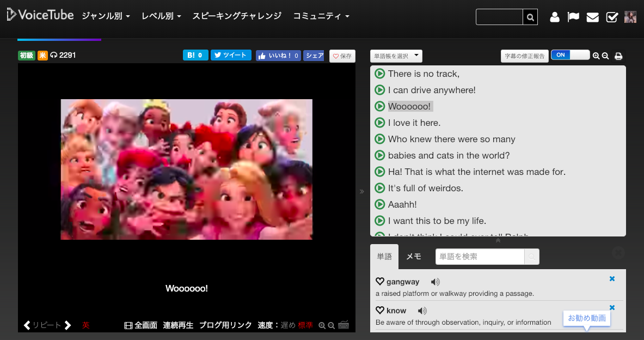Click the search magnifier button
The width and height of the screenshot is (644, 340).
point(530,17)
